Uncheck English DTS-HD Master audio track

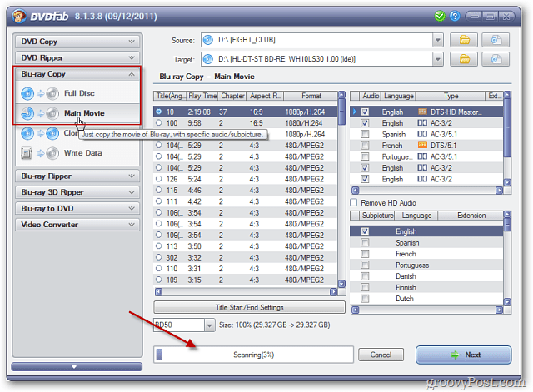pos(365,112)
